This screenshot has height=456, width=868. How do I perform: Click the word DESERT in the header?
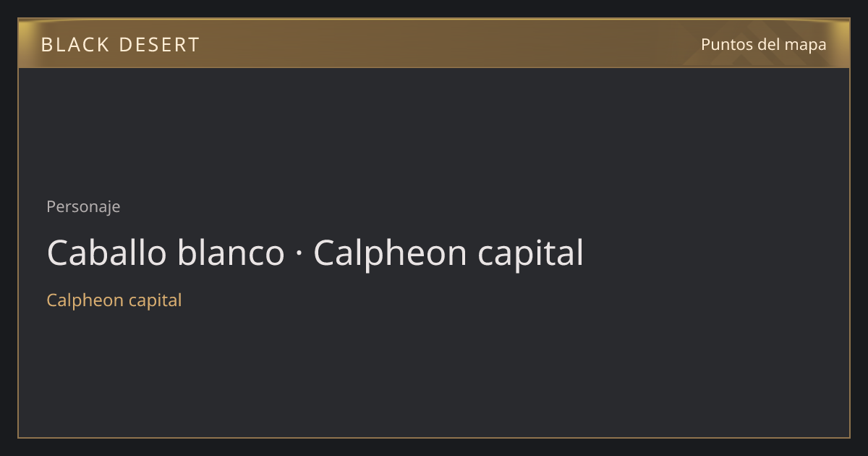click(x=159, y=45)
